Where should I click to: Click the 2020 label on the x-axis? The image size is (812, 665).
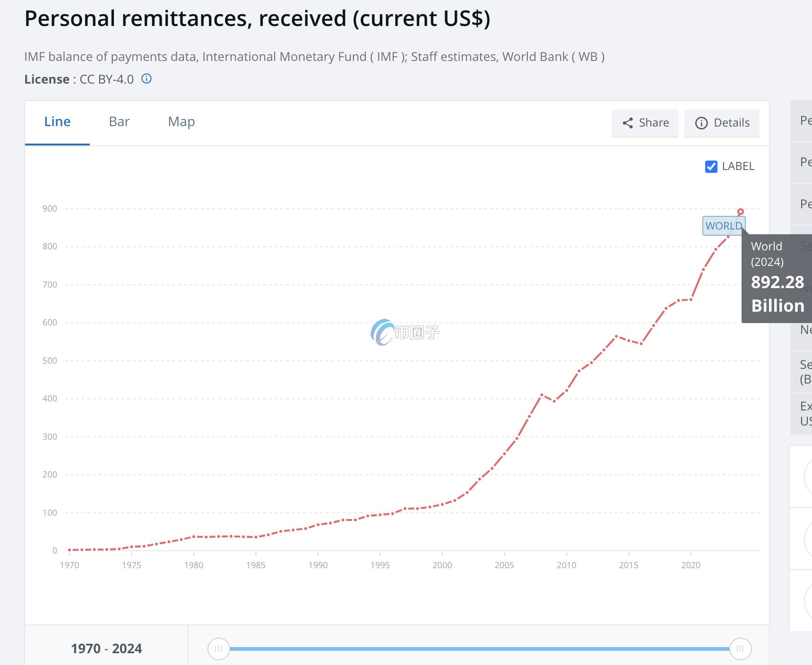pos(691,565)
